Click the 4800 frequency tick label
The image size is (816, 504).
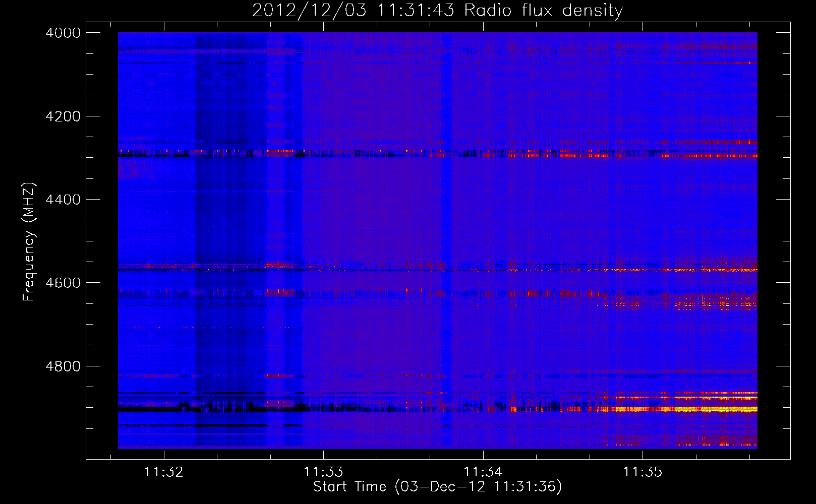(x=63, y=366)
